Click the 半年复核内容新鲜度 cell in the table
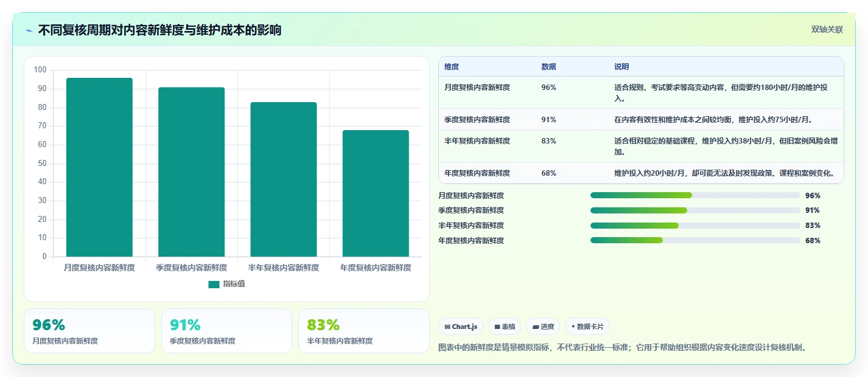 coord(477,140)
